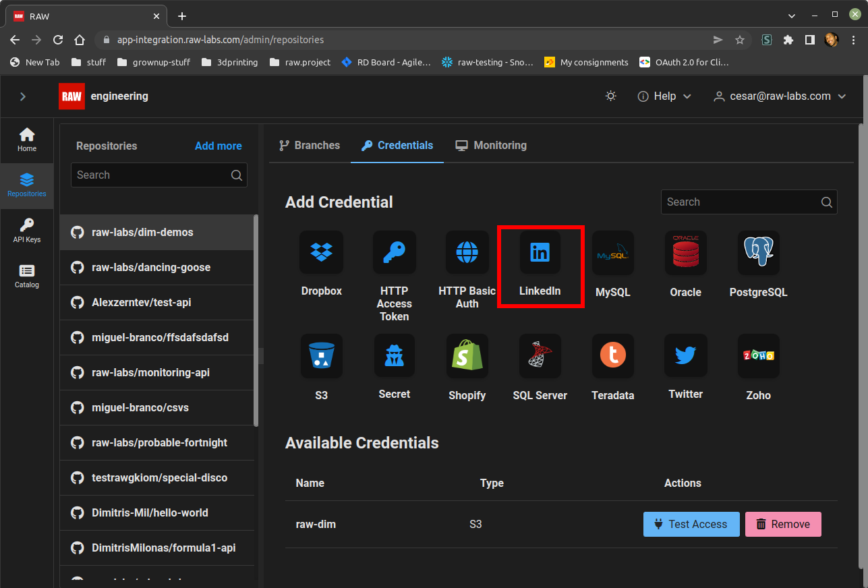Select DimitrisMilonas/formula1-api repository
Screen dimensions: 868x588
pyautogui.click(x=157, y=548)
